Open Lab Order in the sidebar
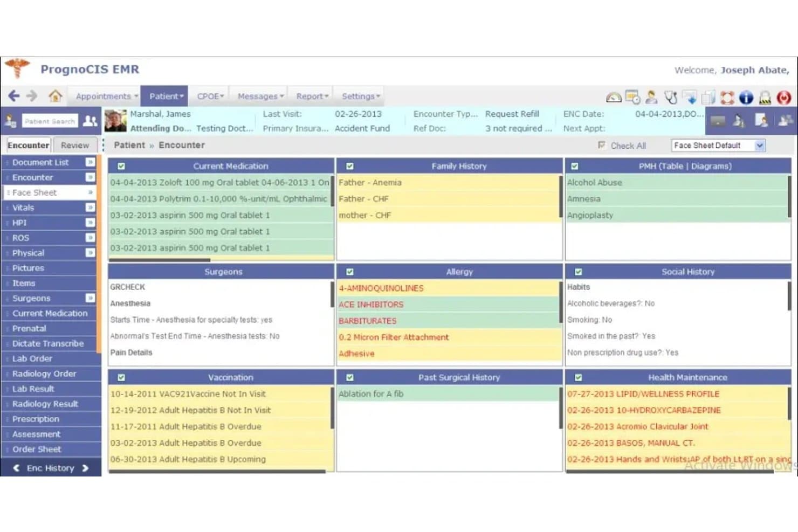 point(32,358)
